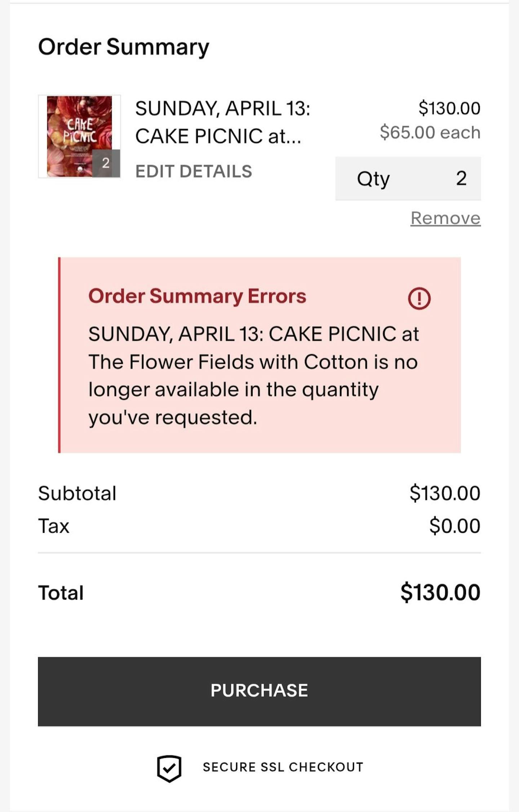Click the secure checkout shield icon

tap(169, 768)
